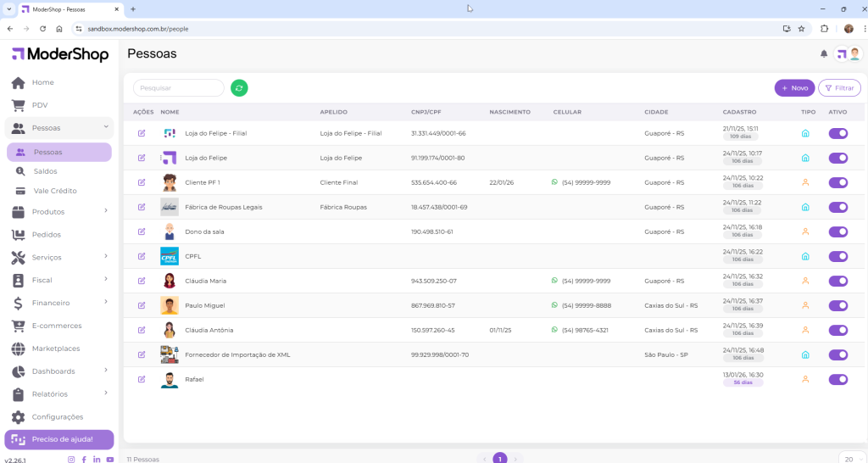Click WhatsApp icon in Paulo Miguel row

[555, 305]
